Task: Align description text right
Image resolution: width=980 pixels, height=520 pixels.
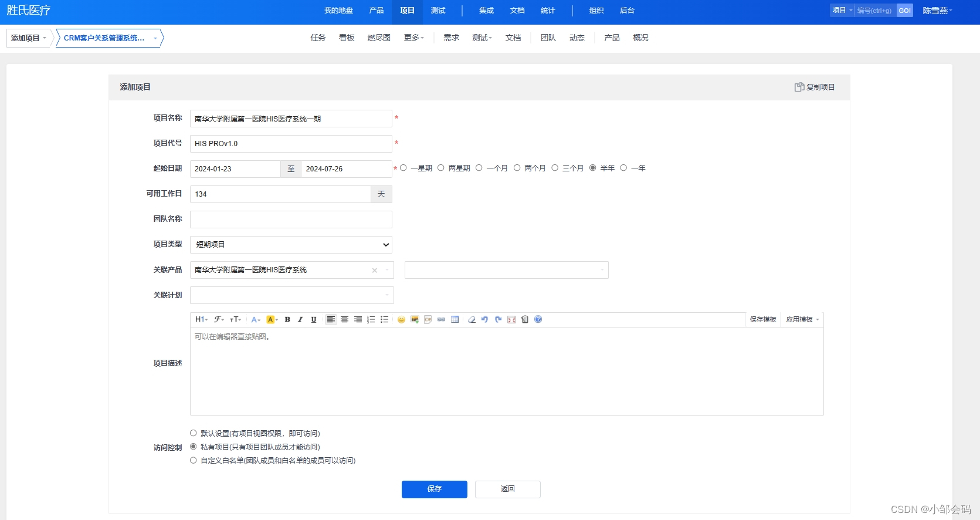Action: coord(358,319)
